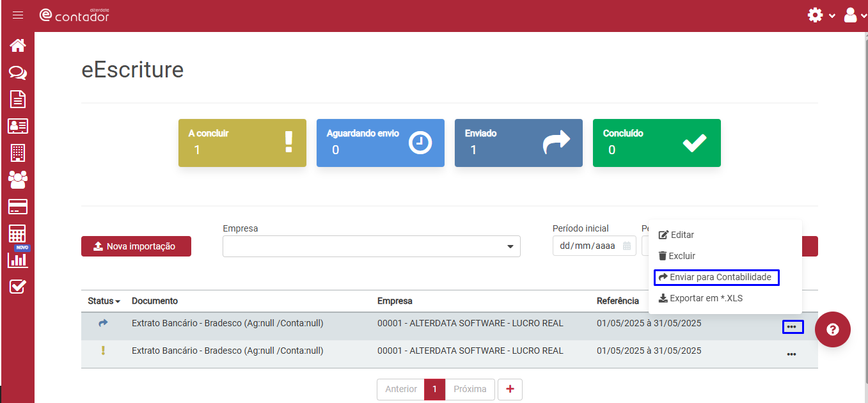This screenshot has height=403, width=868.
Task: Open the user profile dropdown
Action: pyautogui.click(x=855, y=15)
